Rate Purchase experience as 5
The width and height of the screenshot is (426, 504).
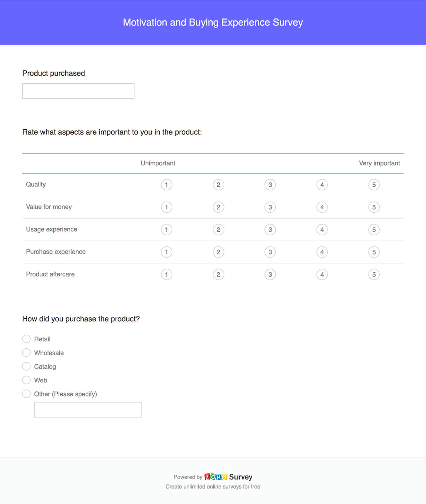click(x=374, y=252)
